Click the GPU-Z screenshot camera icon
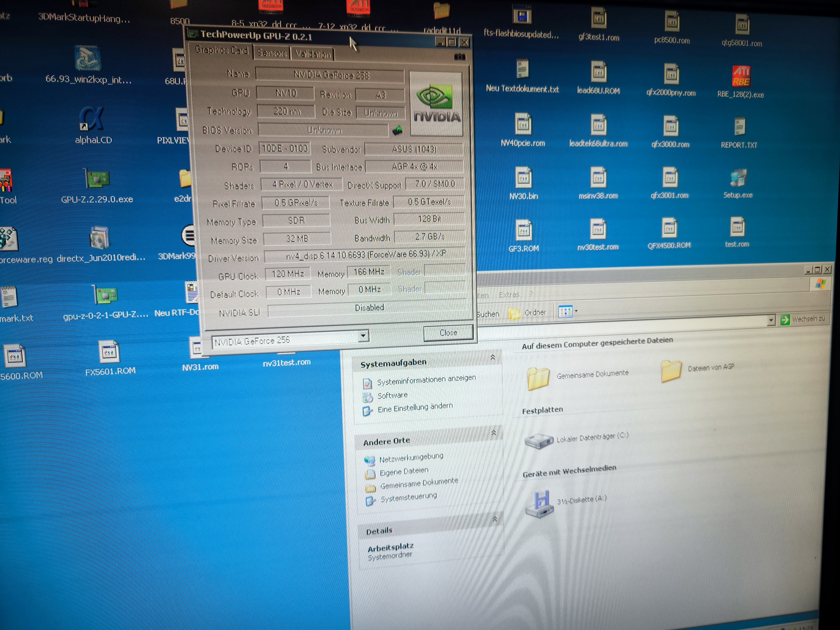 [460, 57]
